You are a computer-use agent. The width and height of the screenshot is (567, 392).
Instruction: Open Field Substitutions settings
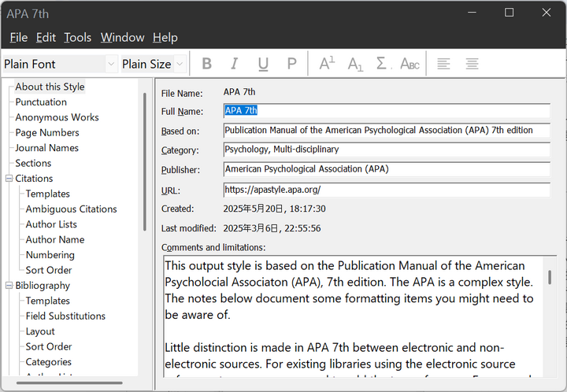point(65,316)
